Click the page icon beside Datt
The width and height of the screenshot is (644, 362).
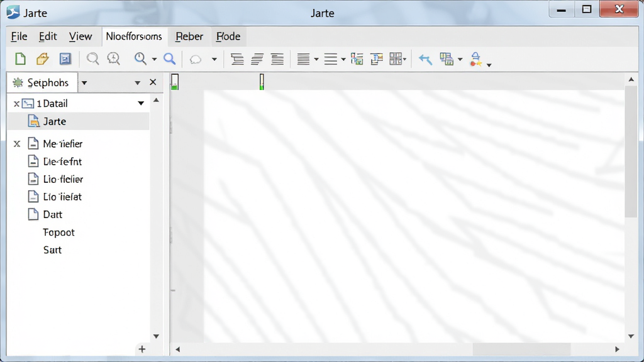pos(33,214)
